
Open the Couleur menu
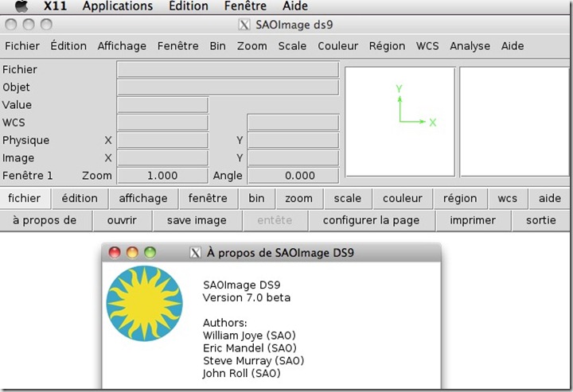338,46
